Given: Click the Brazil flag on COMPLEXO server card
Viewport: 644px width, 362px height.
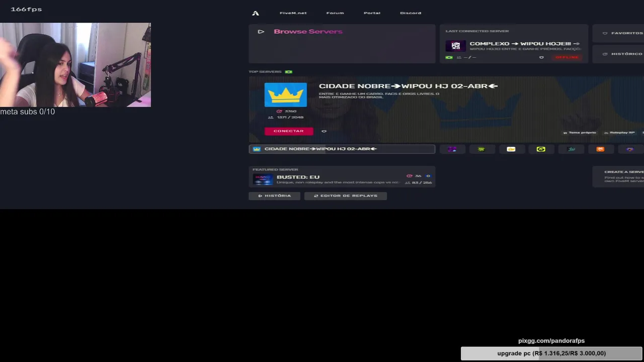Looking at the screenshot, I should click(449, 57).
